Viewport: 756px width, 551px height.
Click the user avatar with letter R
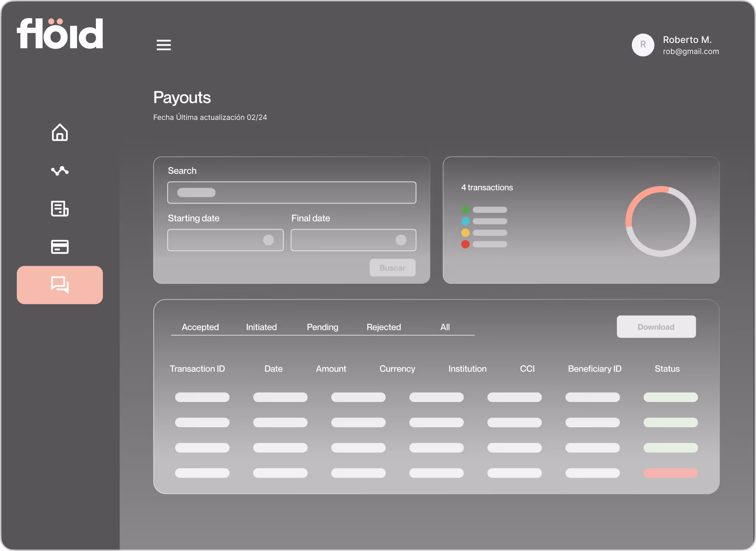tap(643, 45)
